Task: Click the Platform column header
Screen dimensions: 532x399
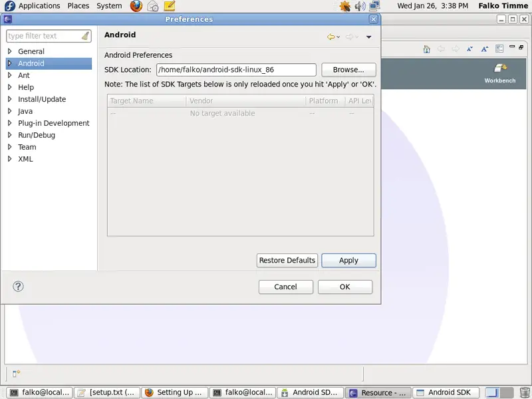Action: [325, 101]
